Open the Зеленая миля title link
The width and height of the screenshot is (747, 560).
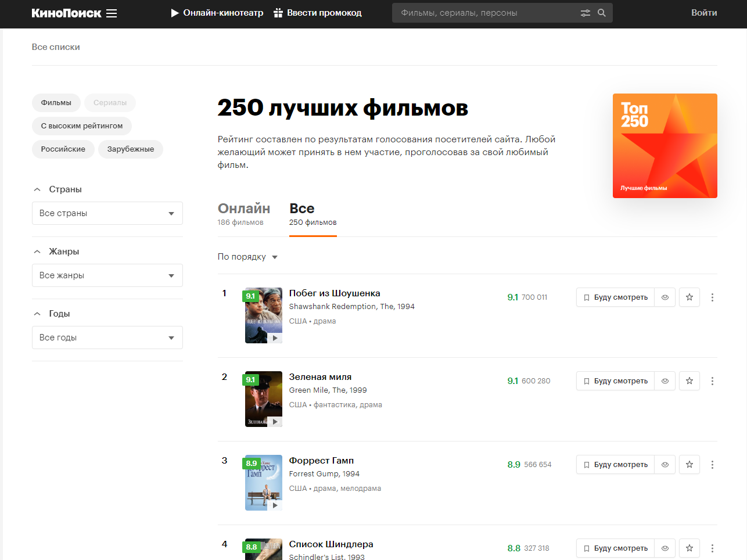click(320, 377)
